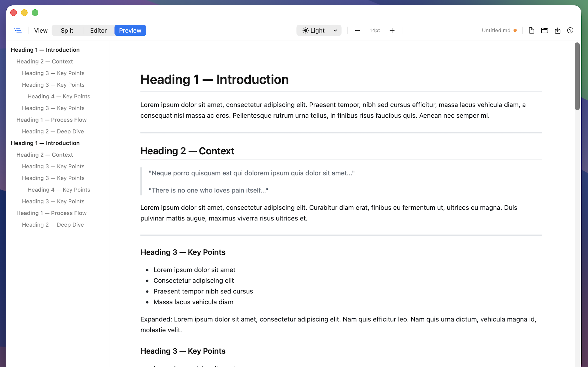Export the document via the download icon
The image size is (588, 367).
tap(557, 31)
